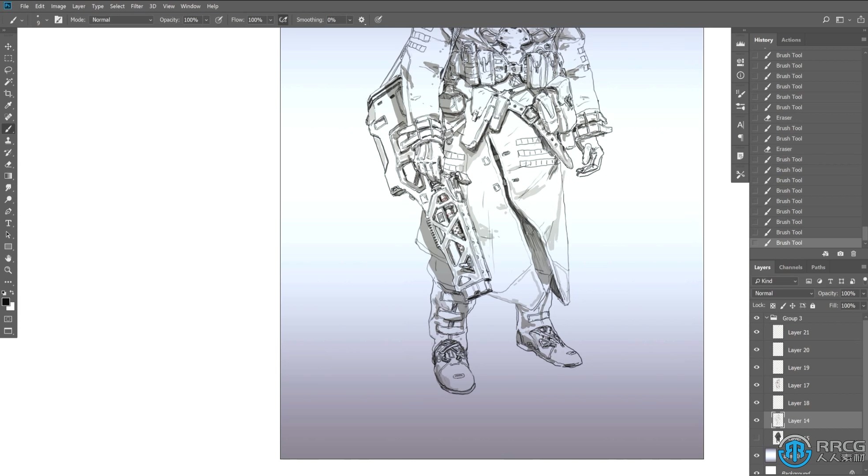Hide Layer 14 visibility eye

click(x=757, y=420)
